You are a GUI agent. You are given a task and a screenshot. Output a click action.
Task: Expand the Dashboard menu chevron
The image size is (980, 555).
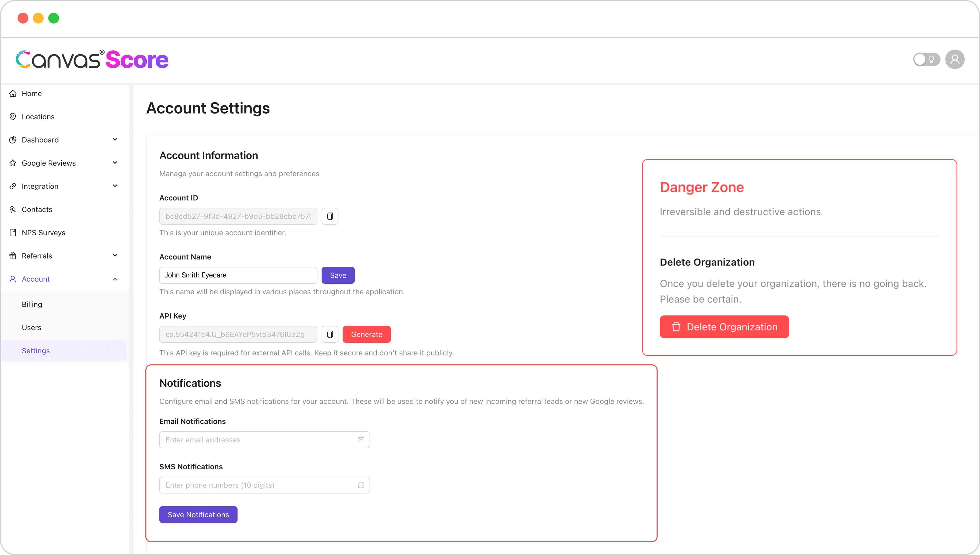(115, 140)
